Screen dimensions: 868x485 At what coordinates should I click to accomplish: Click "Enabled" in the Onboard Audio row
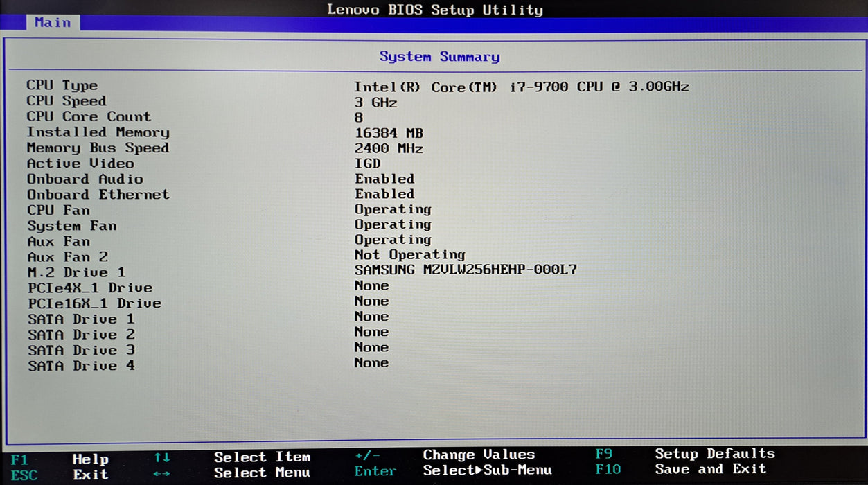(384, 179)
